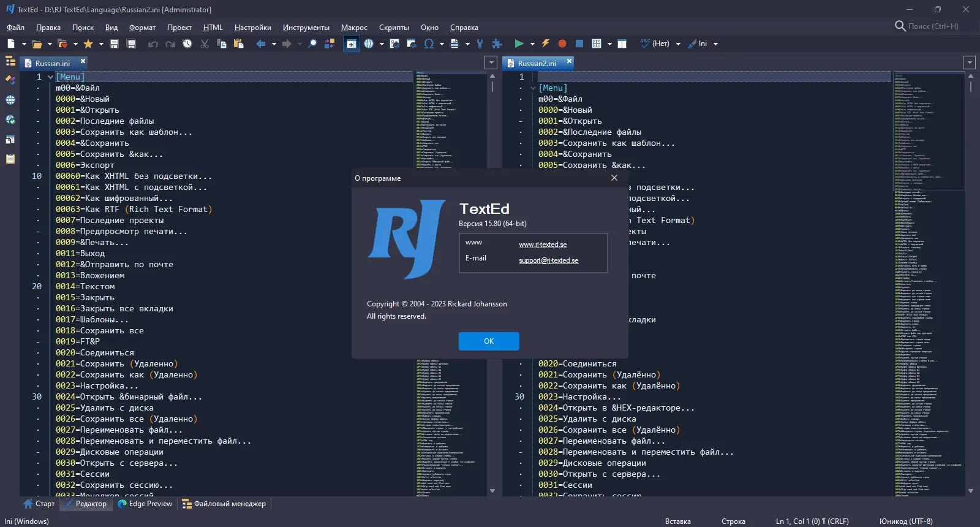
Task: Close the Russian.ini tab
Action: [x=83, y=61]
